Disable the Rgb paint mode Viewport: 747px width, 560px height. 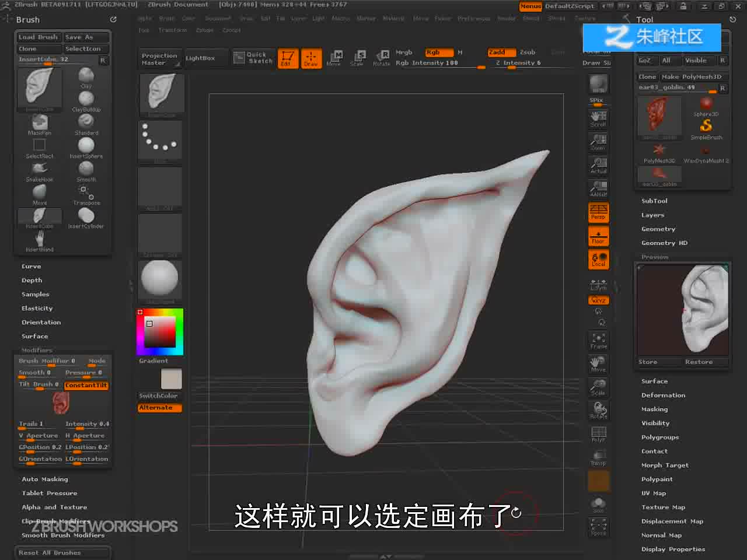[x=439, y=52]
